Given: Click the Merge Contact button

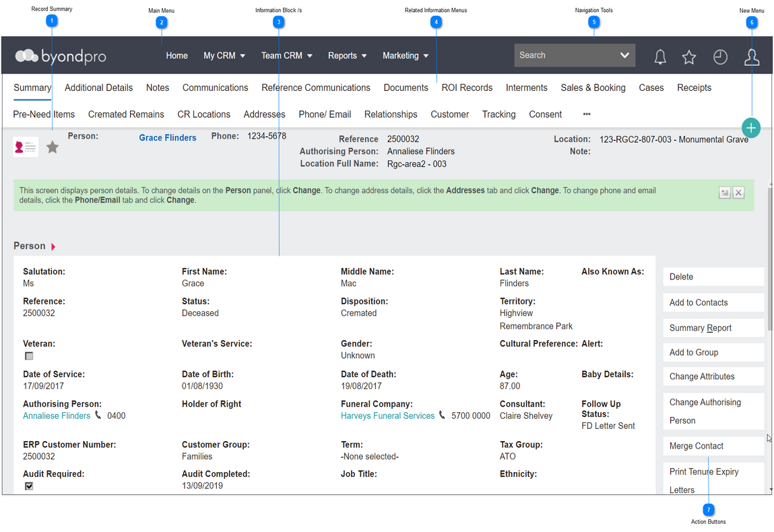Looking at the screenshot, I should [713, 446].
